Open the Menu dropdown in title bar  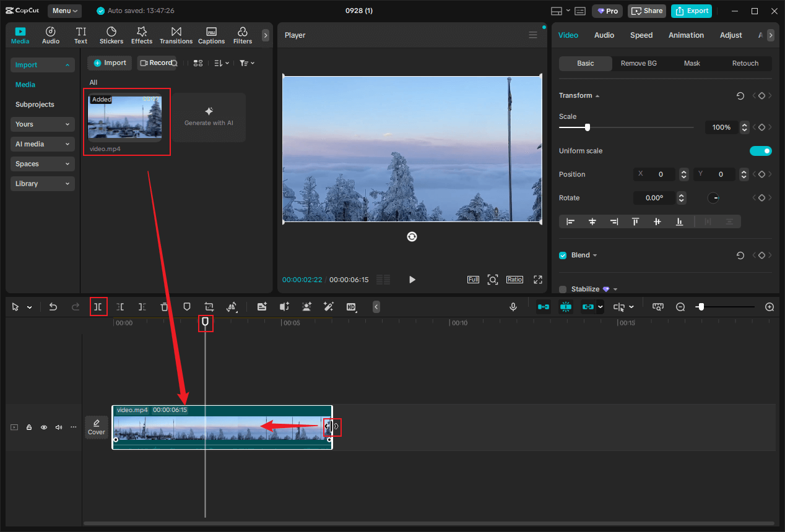(x=64, y=11)
